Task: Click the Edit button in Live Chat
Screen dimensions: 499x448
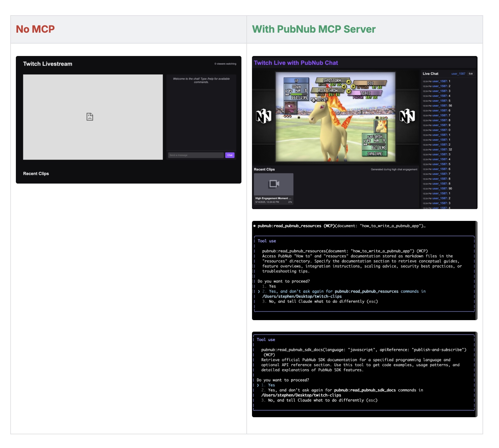Action: pyautogui.click(x=471, y=74)
